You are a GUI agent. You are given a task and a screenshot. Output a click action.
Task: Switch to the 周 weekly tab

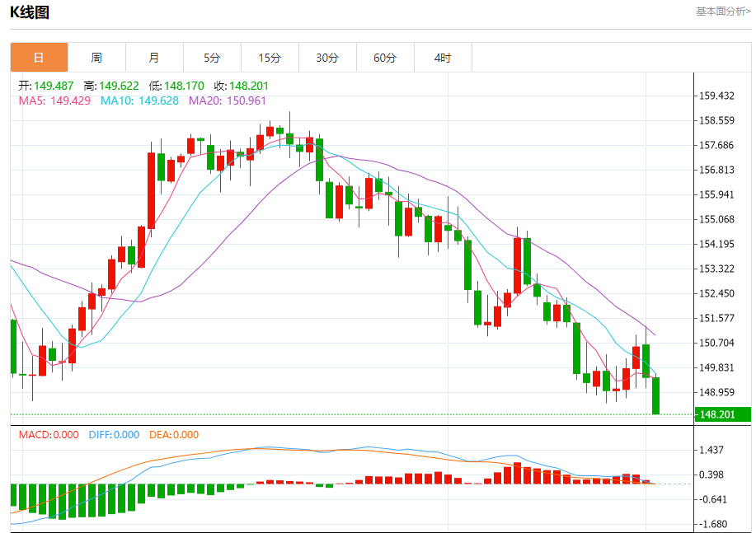96,58
